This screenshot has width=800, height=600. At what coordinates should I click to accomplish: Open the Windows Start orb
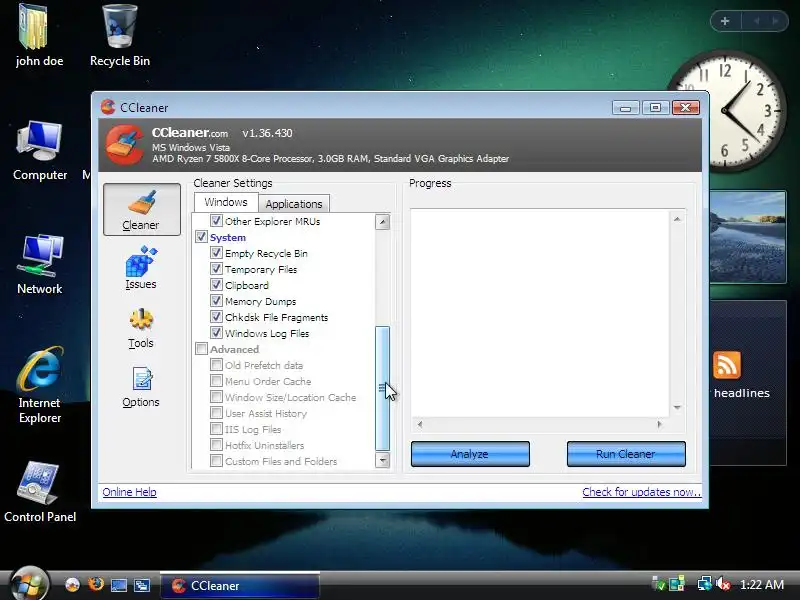click(30, 584)
